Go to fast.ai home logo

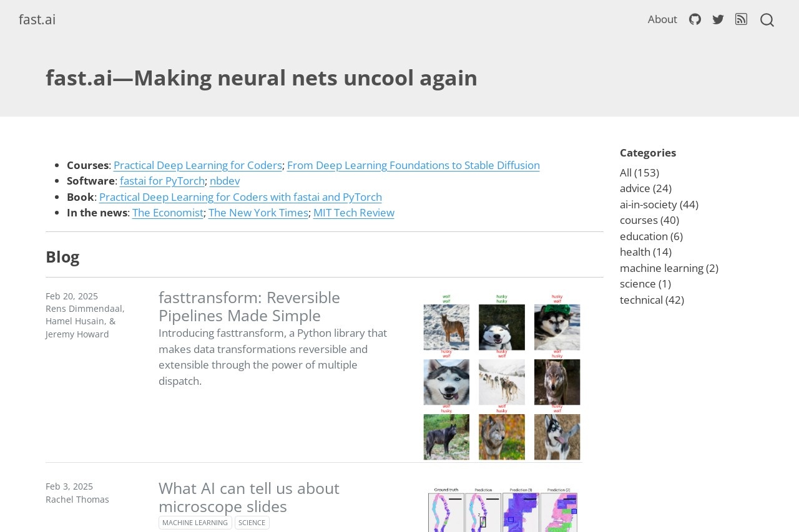tap(37, 19)
